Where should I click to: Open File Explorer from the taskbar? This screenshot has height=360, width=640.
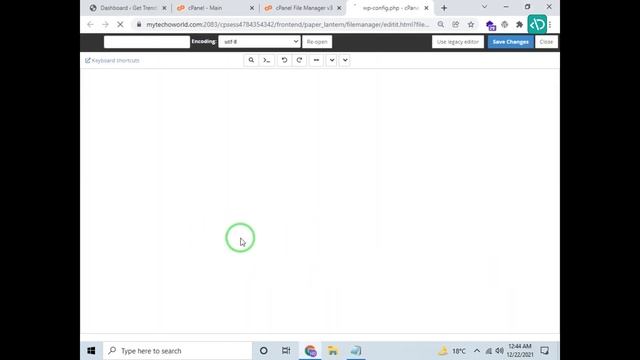(333, 351)
